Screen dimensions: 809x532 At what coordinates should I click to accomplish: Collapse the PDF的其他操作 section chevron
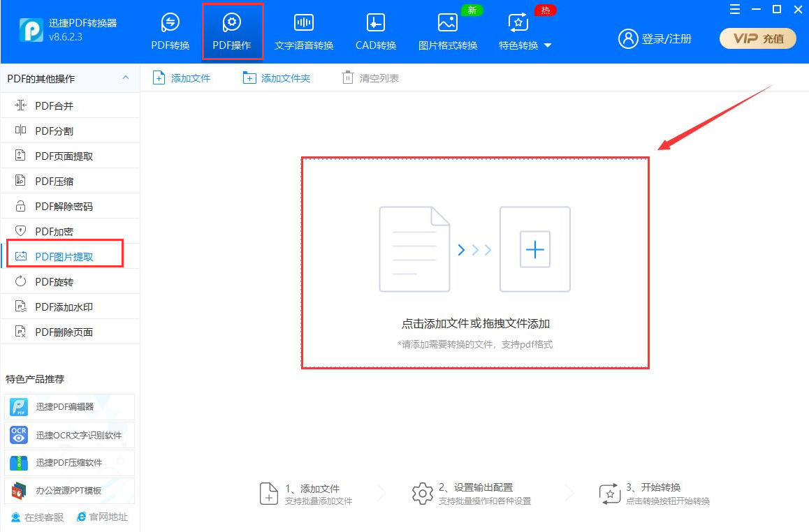point(125,77)
